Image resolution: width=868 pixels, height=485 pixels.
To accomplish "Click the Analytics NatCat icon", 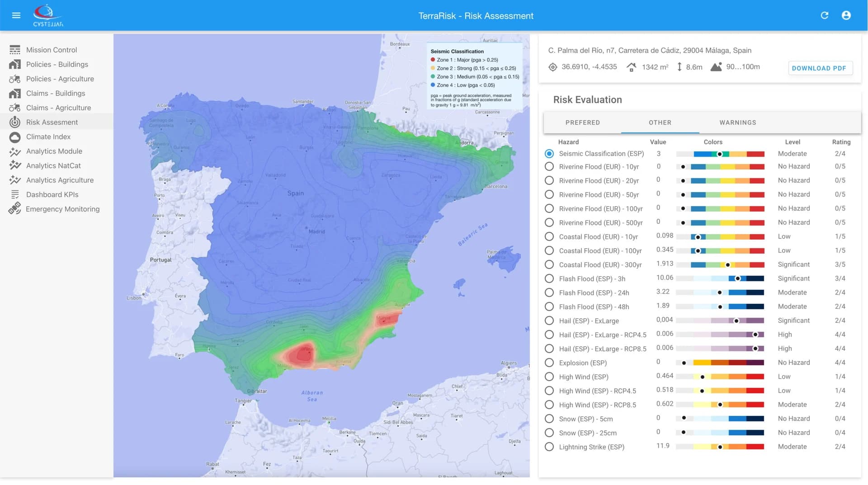I will 15,165.
